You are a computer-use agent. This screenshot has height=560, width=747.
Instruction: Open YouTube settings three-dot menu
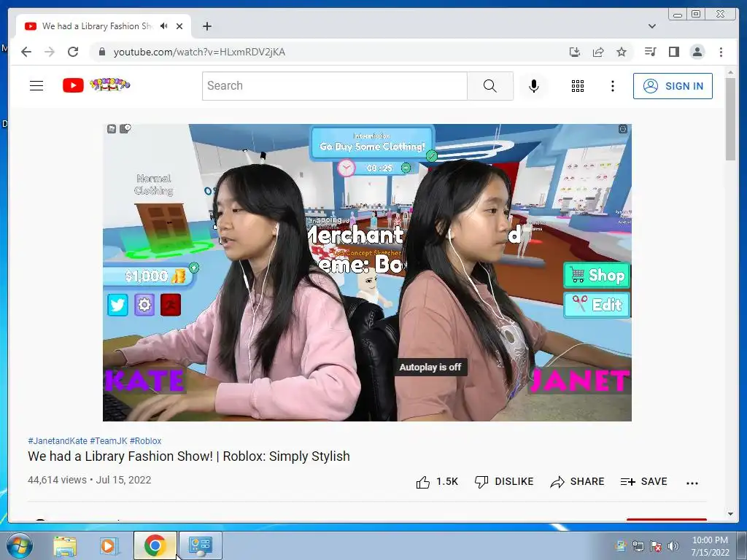tap(613, 86)
